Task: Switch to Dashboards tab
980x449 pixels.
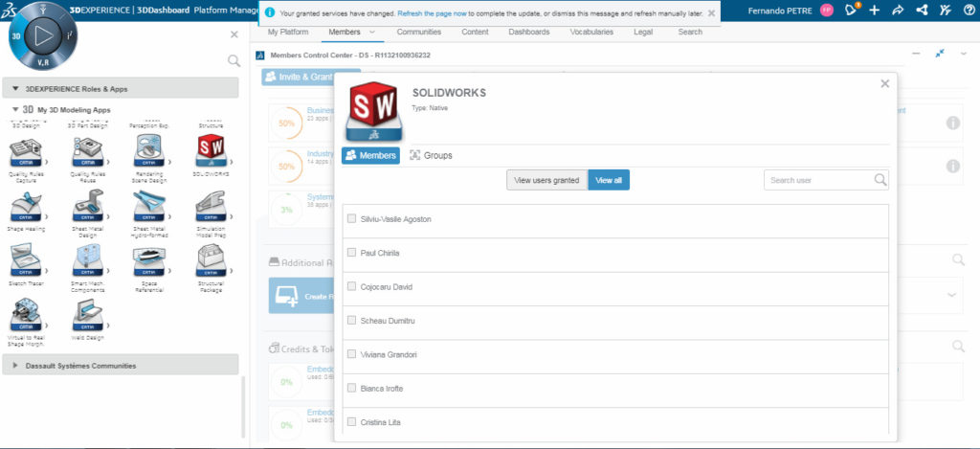Action: tap(528, 32)
